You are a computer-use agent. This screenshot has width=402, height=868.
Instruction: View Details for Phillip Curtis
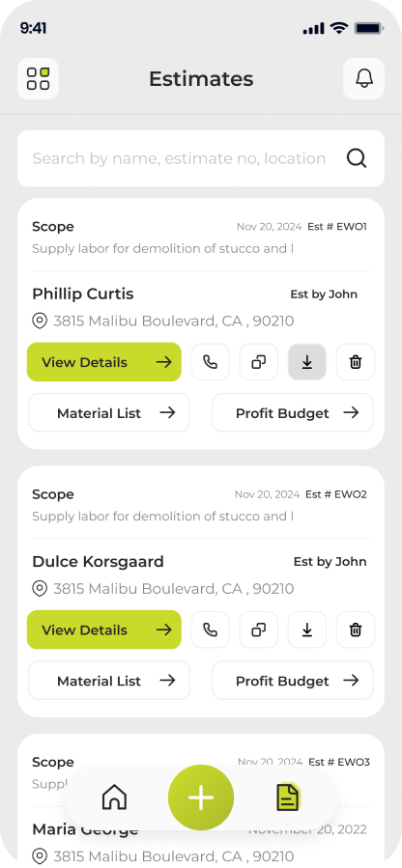coord(104,362)
